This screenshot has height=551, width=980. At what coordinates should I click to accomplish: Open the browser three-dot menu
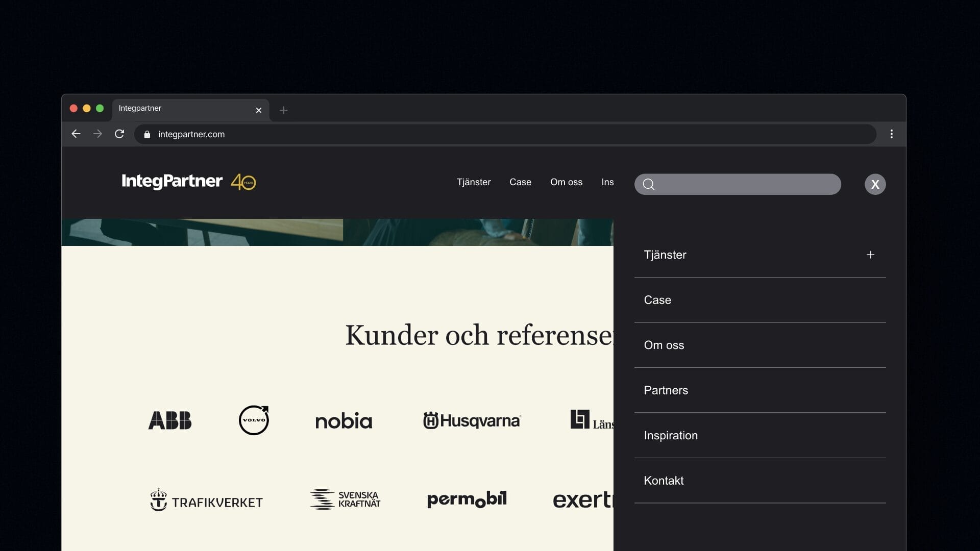[891, 134]
